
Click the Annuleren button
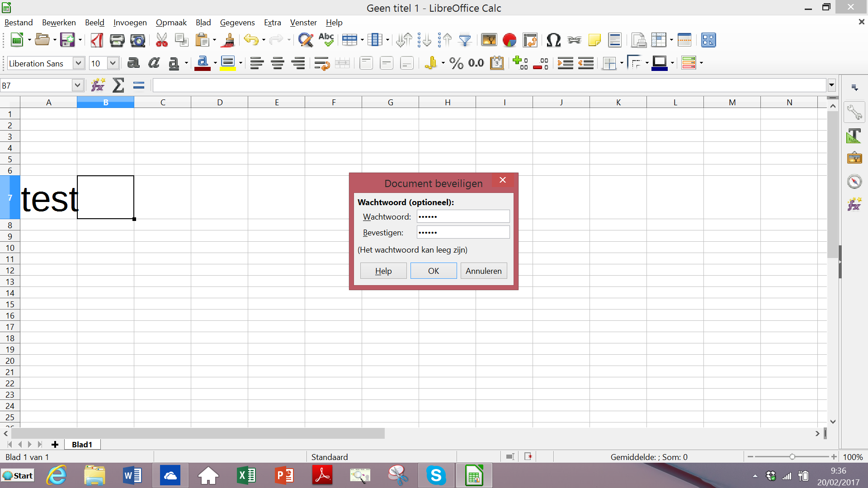tap(483, 271)
